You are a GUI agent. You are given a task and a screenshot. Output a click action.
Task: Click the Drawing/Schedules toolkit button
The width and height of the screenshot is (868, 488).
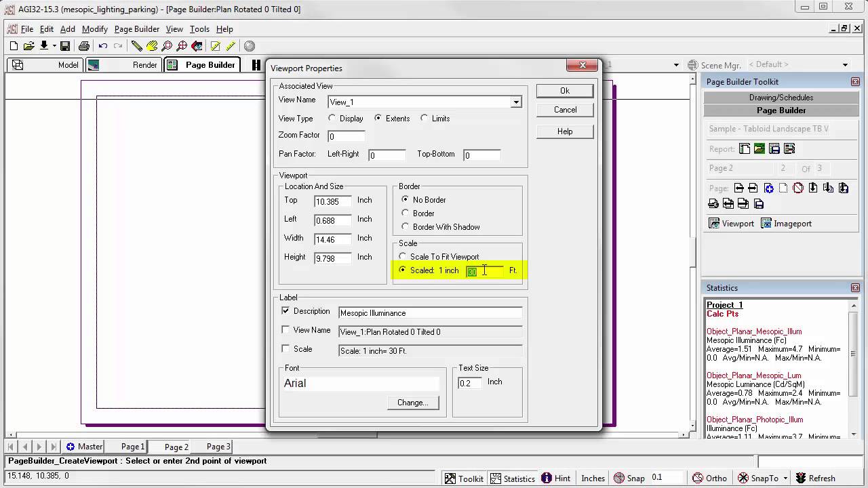(x=781, y=98)
